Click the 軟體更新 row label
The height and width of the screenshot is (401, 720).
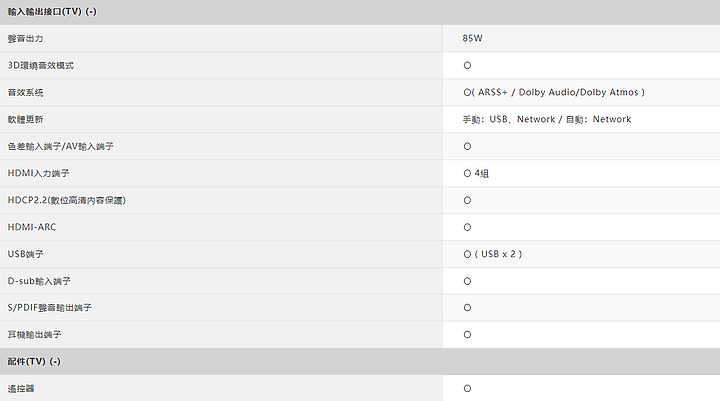(x=25, y=119)
